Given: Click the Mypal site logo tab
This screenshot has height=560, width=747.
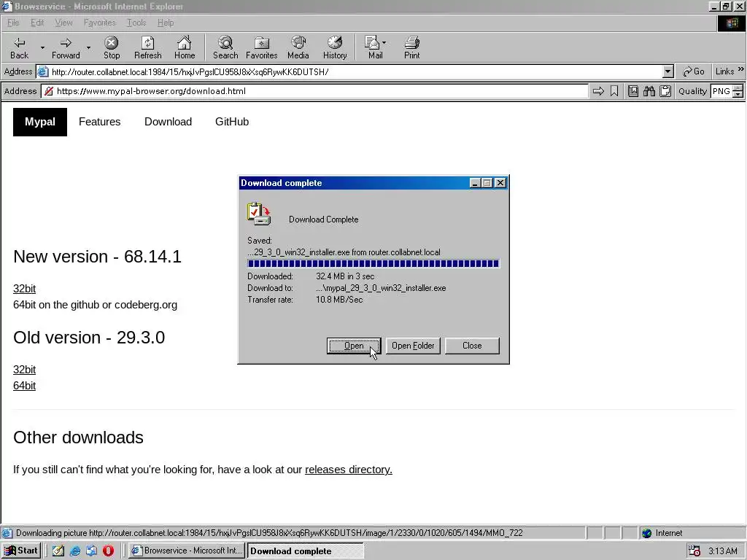Looking at the screenshot, I should 40,122.
